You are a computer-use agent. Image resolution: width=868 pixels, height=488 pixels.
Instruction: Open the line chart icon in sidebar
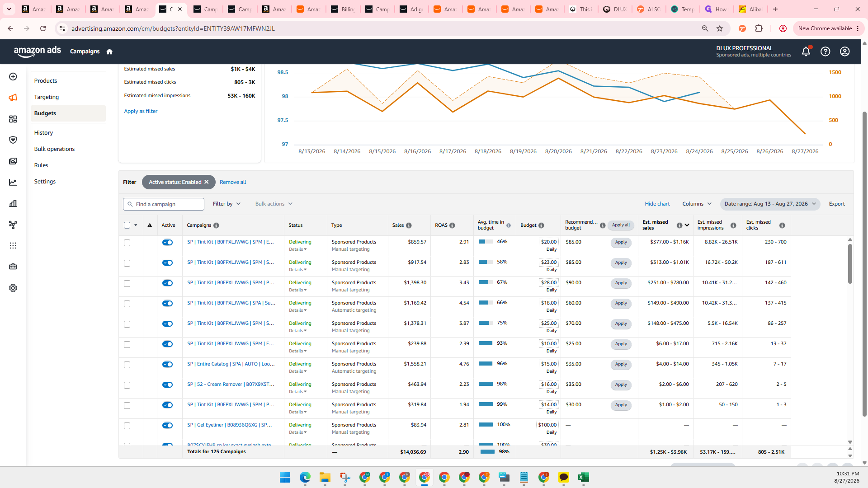point(13,183)
